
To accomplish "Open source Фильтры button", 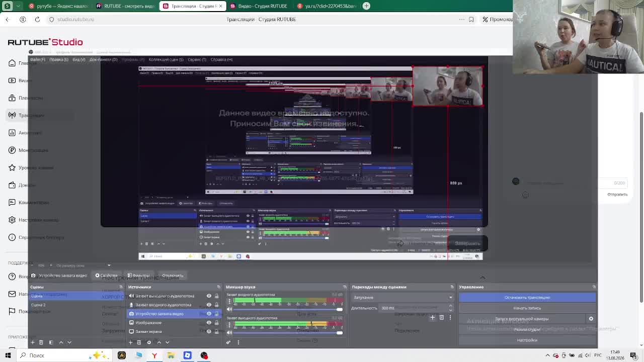I will coord(138,276).
